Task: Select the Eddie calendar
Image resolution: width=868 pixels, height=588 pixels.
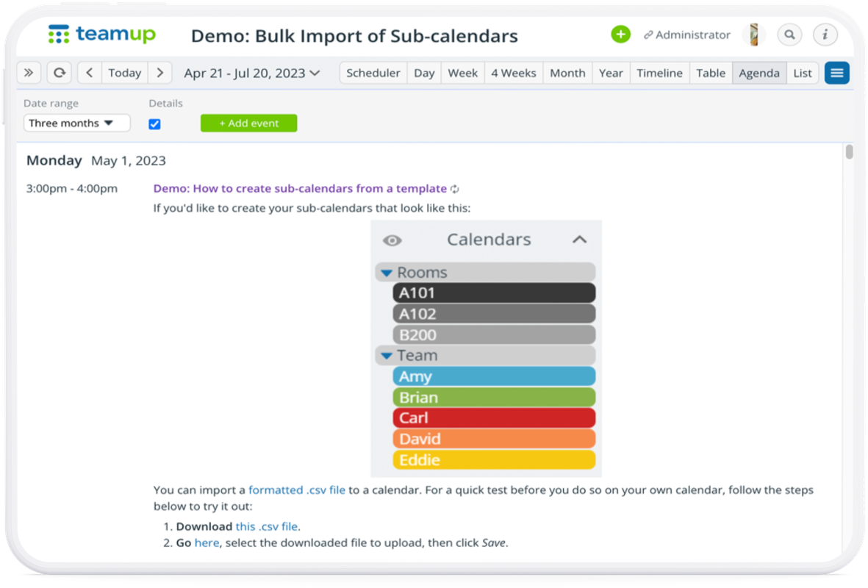Action: click(x=494, y=460)
